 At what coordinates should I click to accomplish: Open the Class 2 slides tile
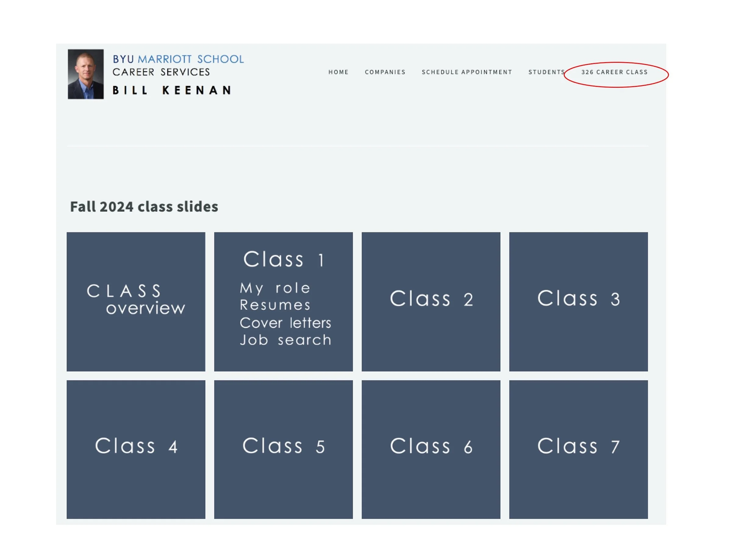pos(431,301)
